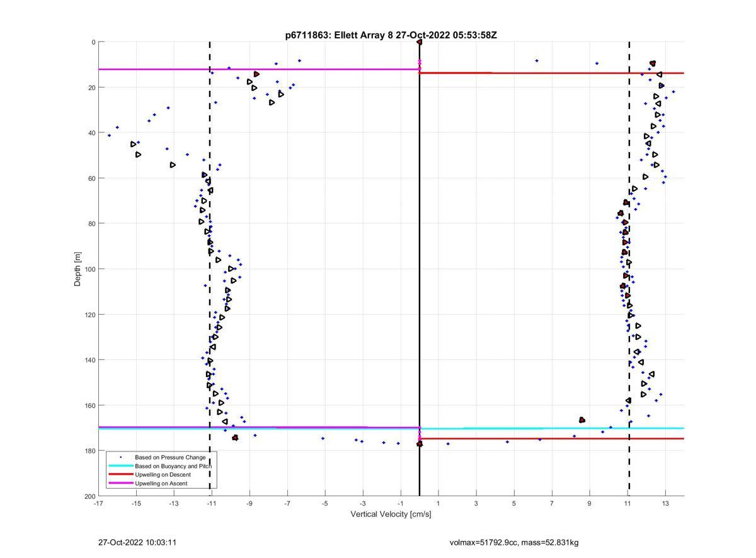756x558 pixels.
Task: Click x-axis tick label 7
Action: [552, 503]
